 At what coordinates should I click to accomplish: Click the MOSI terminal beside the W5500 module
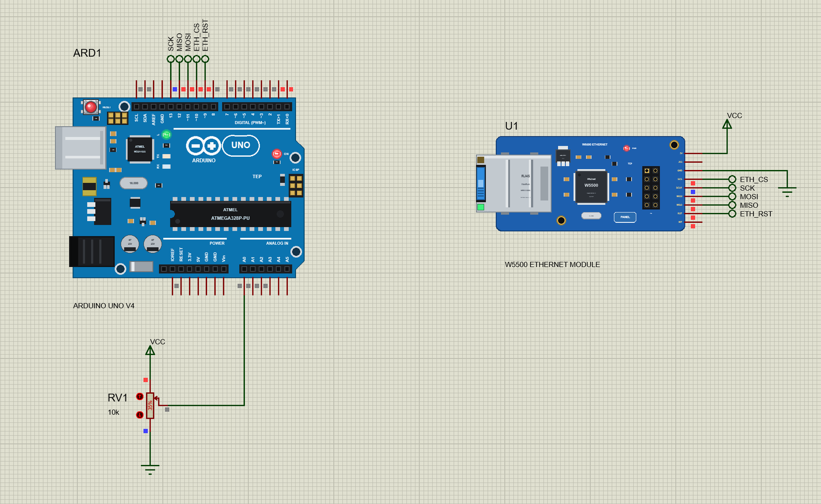pos(732,196)
